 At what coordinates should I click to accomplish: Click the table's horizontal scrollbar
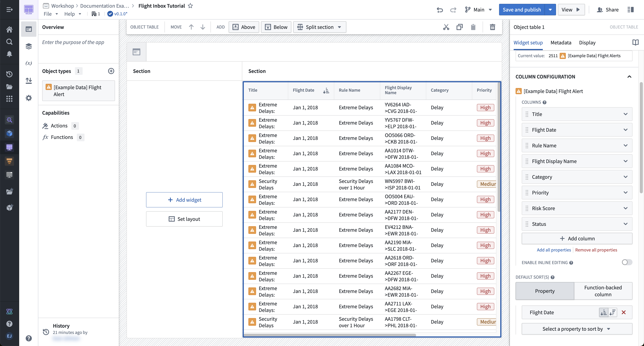tap(330, 335)
